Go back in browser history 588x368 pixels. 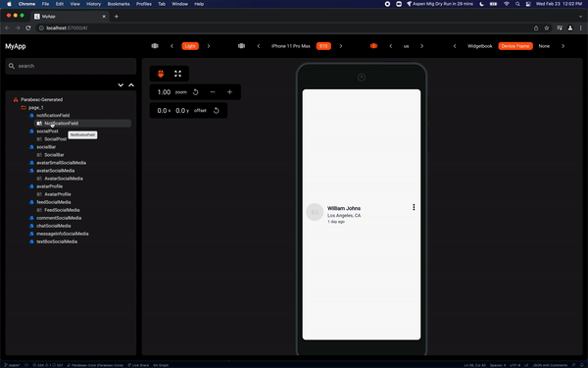pos(7,27)
